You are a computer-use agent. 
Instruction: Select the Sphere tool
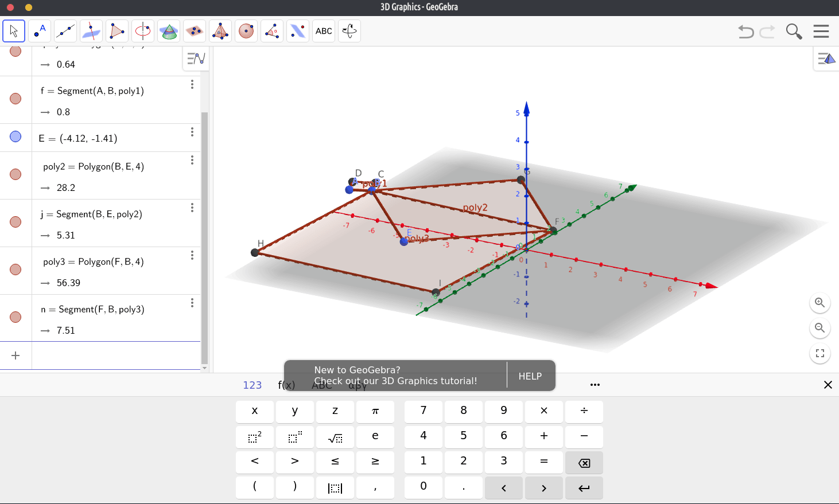pyautogui.click(x=246, y=31)
